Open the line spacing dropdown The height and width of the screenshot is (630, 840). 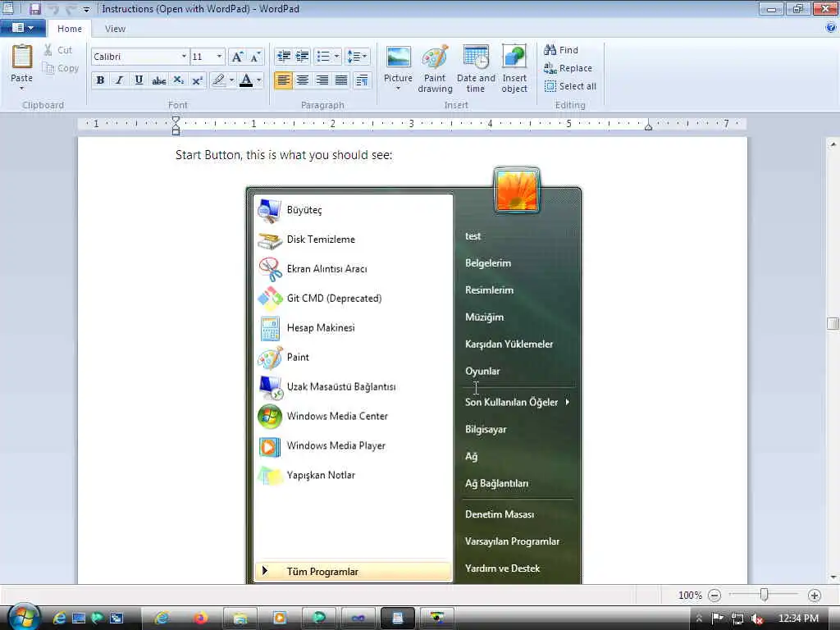[358, 57]
